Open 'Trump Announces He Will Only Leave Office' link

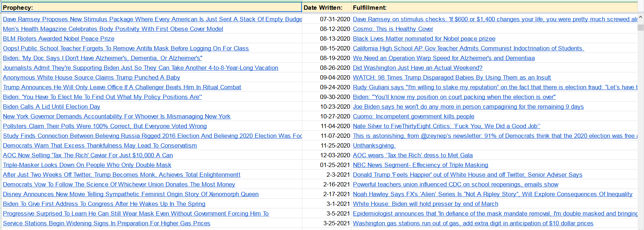pos(122,87)
